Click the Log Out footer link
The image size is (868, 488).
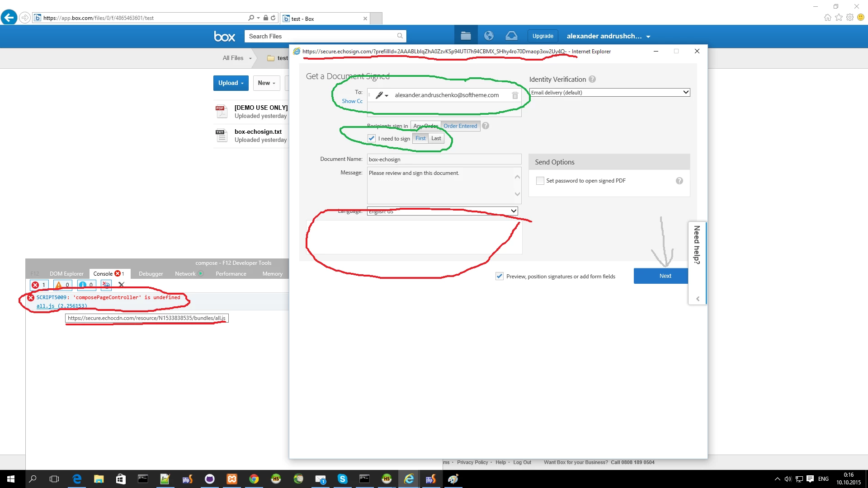[x=522, y=462]
